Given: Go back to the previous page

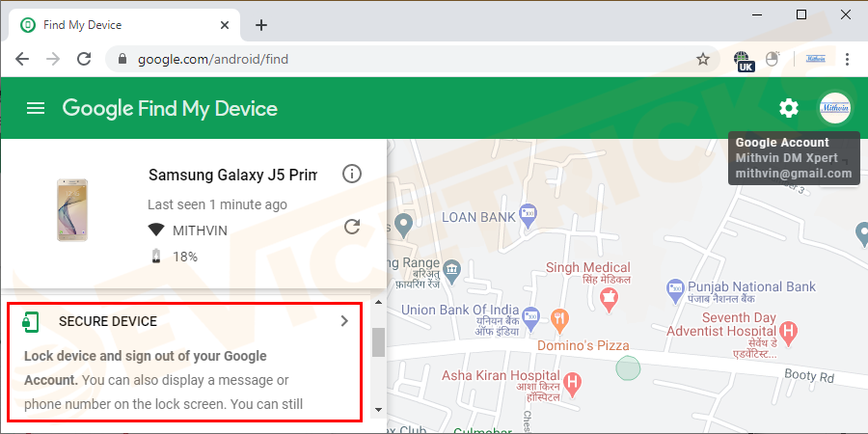Looking at the screenshot, I should 22,59.
